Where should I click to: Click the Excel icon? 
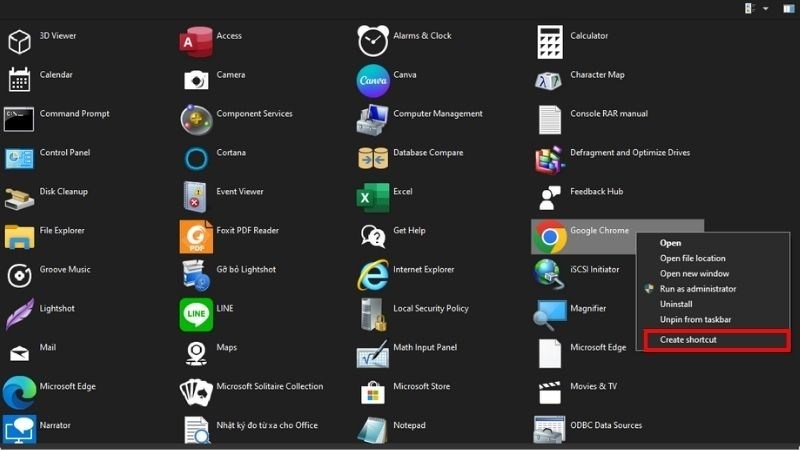[x=373, y=197]
